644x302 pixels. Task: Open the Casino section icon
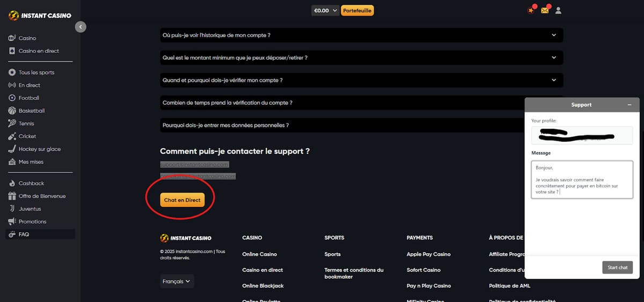pyautogui.click(x=12, y=38)
